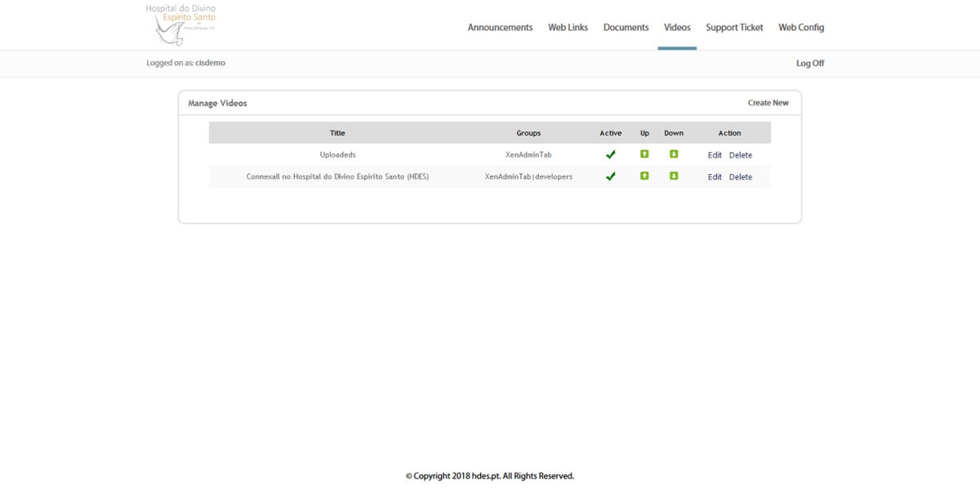The width and height of the screenshot is (980, 490).
Task: Move the "Uploadeds" video down in order
Action: pyautogui.click(x=673, y=154)
